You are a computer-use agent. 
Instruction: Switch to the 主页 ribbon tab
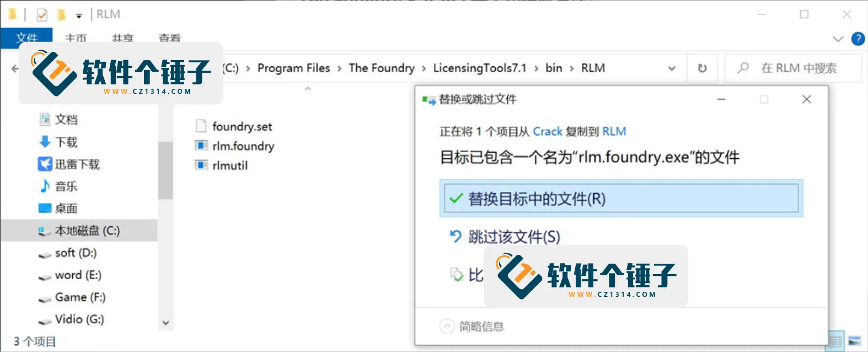(76, 39)
